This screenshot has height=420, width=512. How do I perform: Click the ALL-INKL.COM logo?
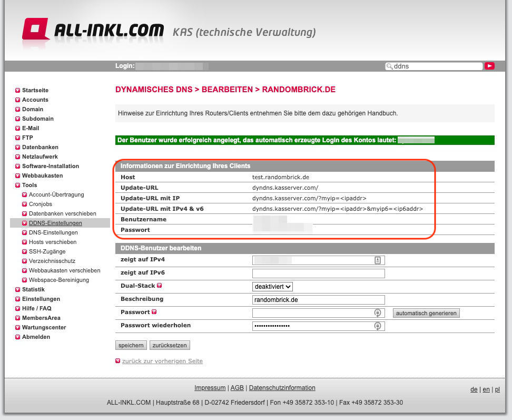pos(93,31)
